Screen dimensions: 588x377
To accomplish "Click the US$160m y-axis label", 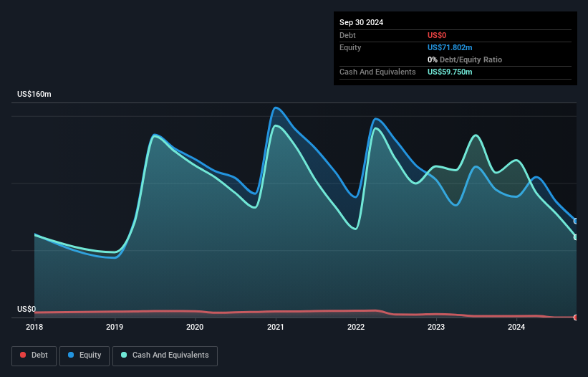I will (x=34, y=94).
